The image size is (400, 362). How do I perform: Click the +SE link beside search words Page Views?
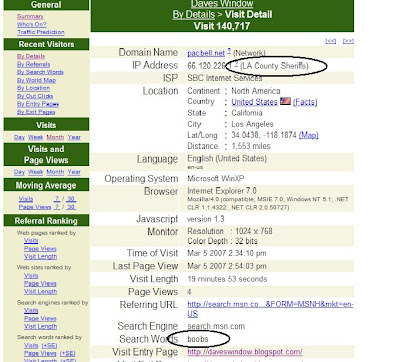[67, 353]
